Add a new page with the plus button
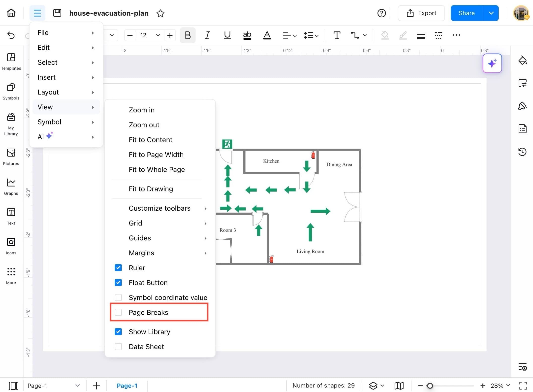 coord(96,386)
